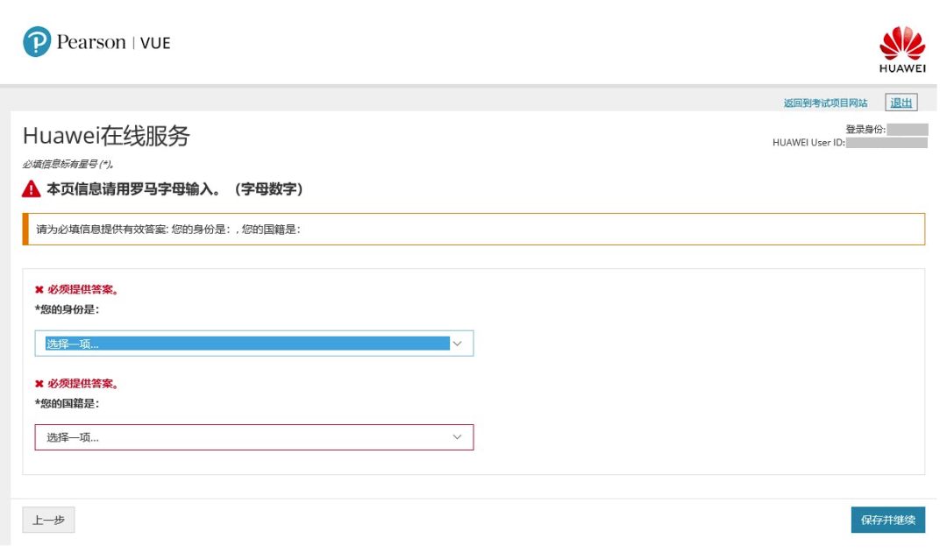Click the HUAWEI text under logo

point(902,68)
